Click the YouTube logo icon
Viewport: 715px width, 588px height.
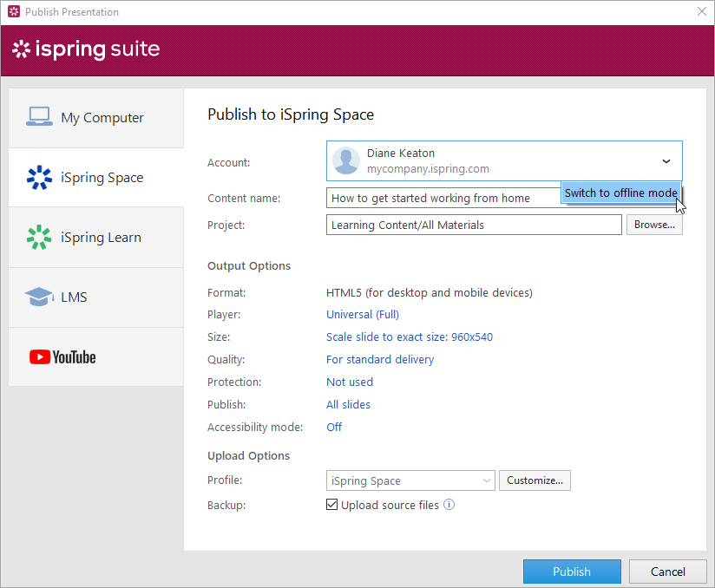[x=62, y=356]
